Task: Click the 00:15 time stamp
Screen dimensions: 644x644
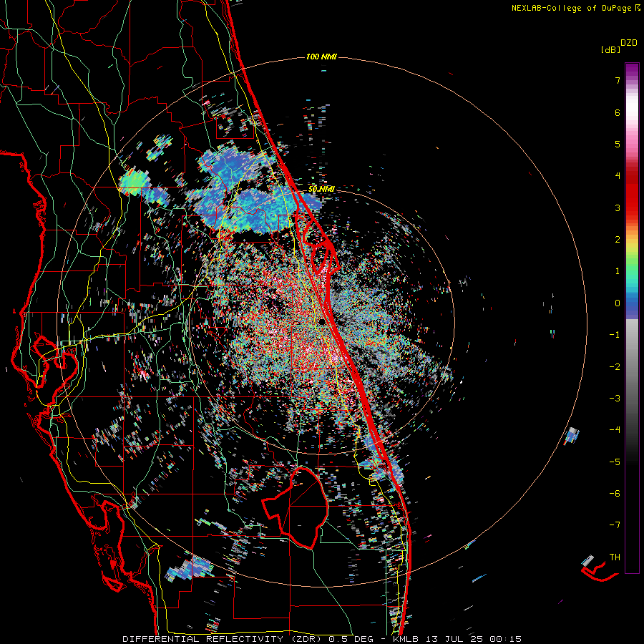Action: (506, 639)
